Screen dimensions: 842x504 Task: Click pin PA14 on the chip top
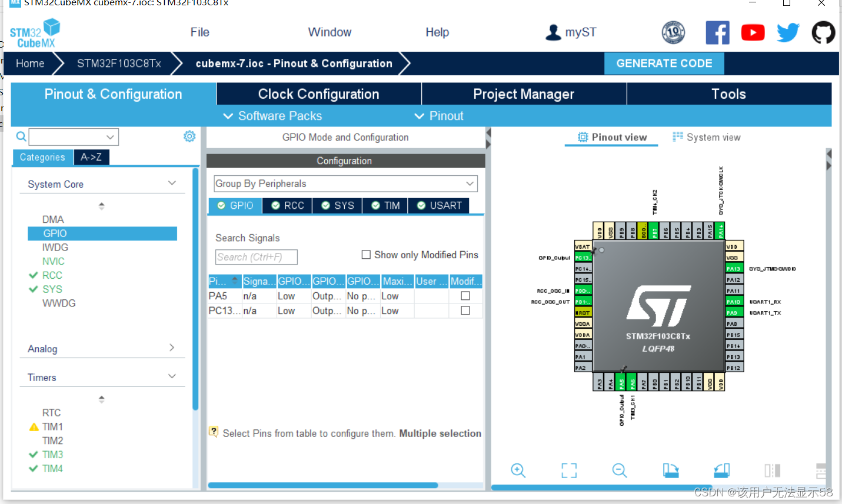721,231
